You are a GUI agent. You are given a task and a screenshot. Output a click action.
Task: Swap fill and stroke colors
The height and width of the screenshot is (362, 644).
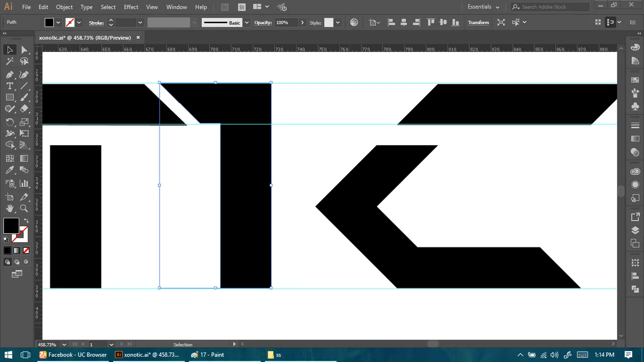[x=26, y=221]
